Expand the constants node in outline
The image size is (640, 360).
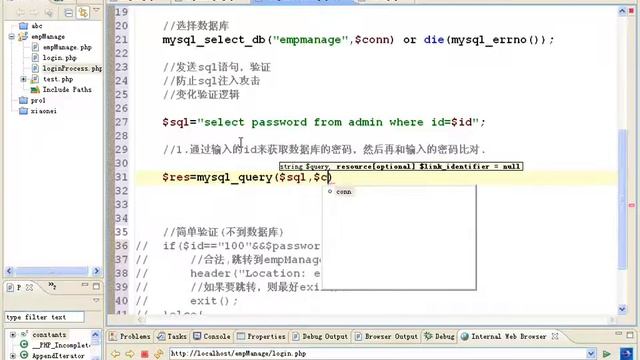point(13,335)
